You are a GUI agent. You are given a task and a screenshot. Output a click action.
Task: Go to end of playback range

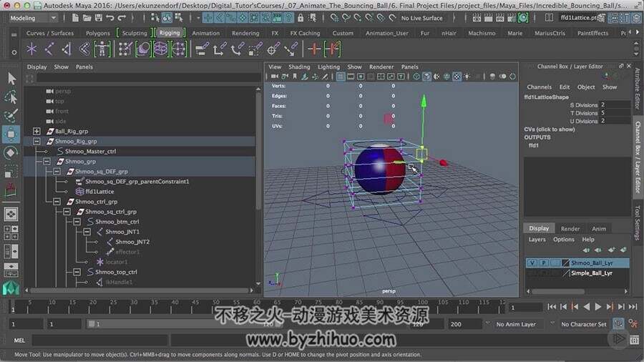633,307
